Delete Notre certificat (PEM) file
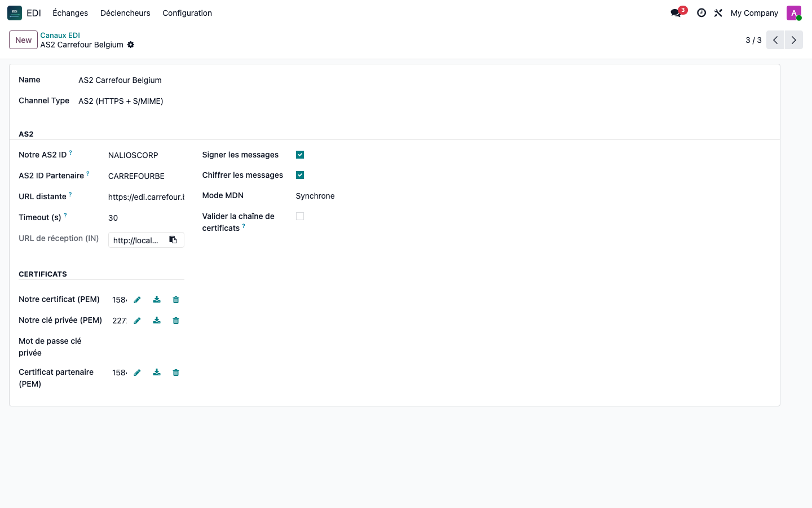 (176, 300)
